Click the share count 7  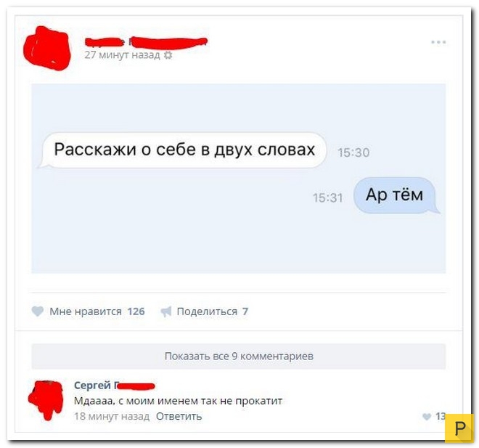245,311
